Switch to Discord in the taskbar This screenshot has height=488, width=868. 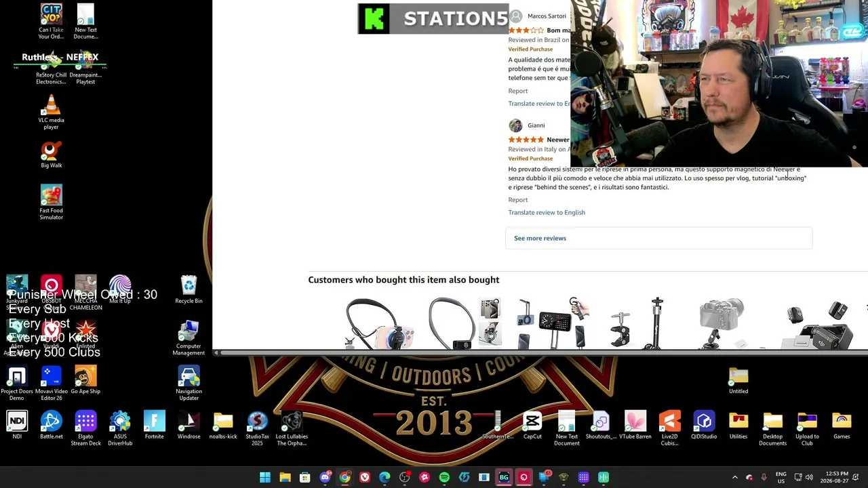[x=325, y=477]
